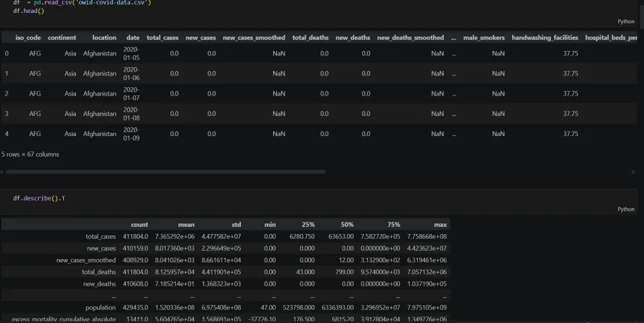Click the row index 4 in head table

tap(6, 134)
